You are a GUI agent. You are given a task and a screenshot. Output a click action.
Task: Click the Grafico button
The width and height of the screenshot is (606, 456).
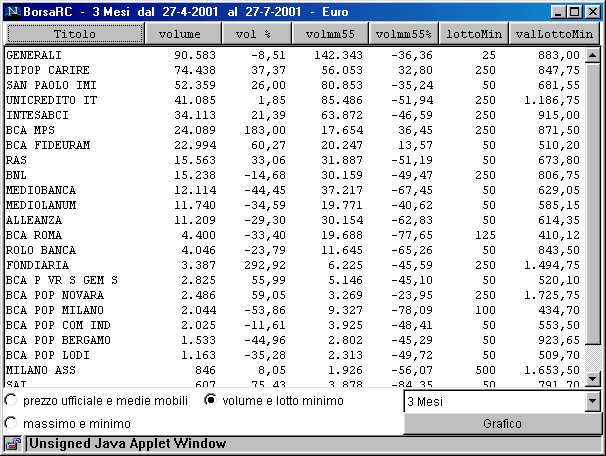(502, 424)
